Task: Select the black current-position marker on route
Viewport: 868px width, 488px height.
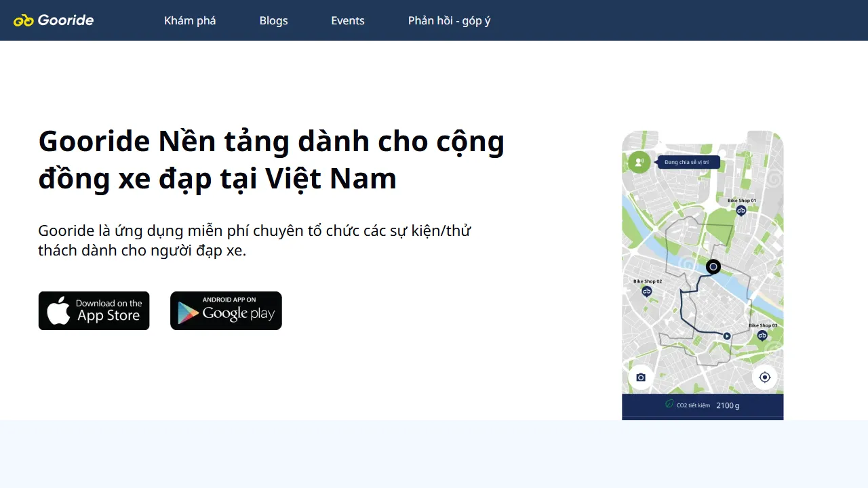Action: pyautogui.click(x=713, y=266)
